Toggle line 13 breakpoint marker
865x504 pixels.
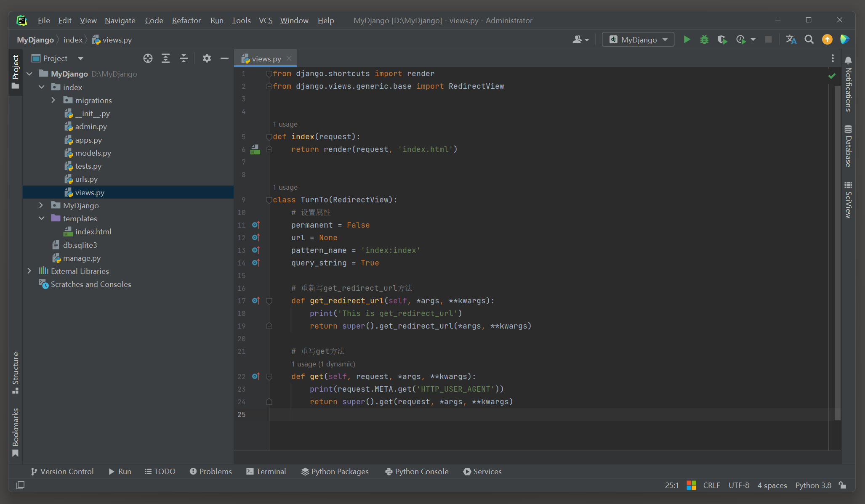[x=255, y=249]
